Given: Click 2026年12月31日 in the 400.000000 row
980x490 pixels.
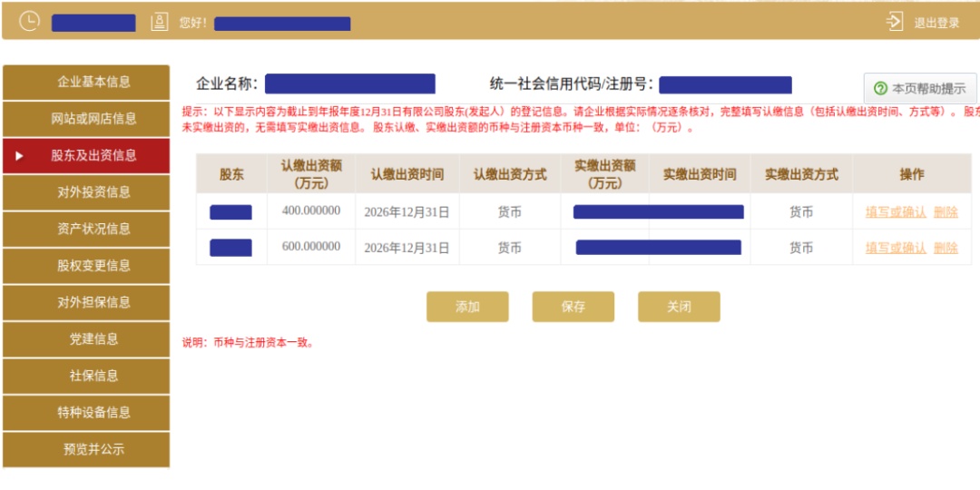Looking at the screenshot, I should (x=407, y=212).
